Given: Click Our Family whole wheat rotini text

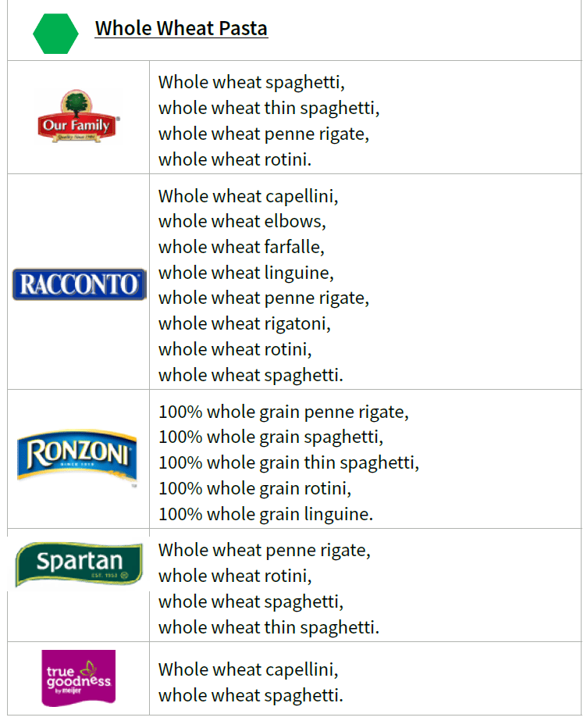Looking at the screenshot, I should 235,159.
